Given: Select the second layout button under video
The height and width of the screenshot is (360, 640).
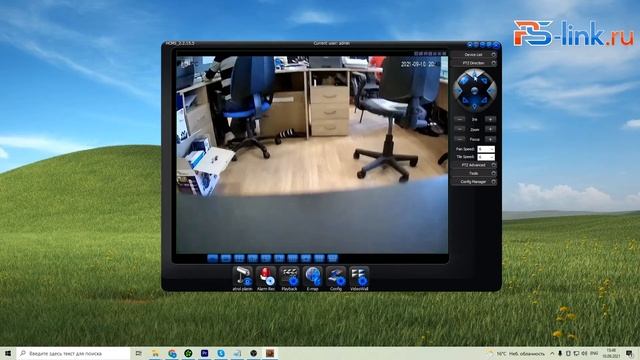Looking at the screenshot, I should (226, 258).
